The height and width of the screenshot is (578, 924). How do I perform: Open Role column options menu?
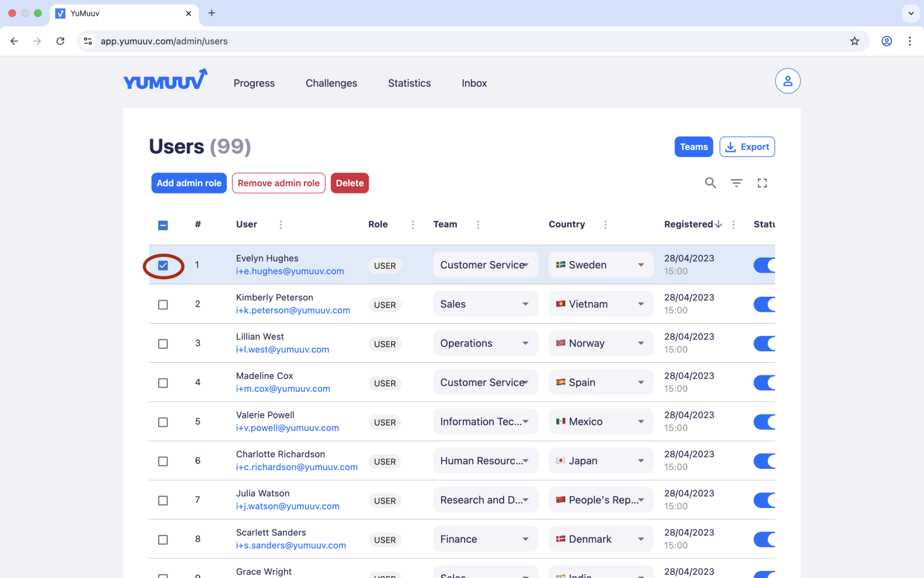tap(413, 224)
